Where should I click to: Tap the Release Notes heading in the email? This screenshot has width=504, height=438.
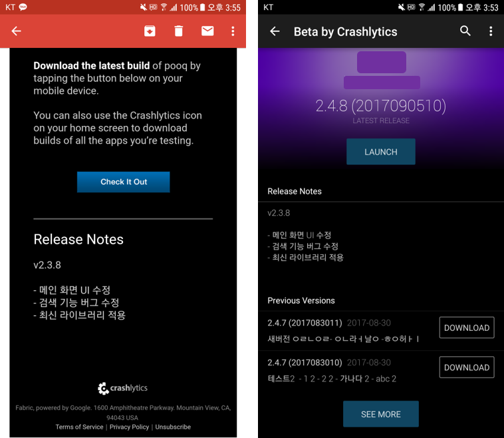click(78, 240)
